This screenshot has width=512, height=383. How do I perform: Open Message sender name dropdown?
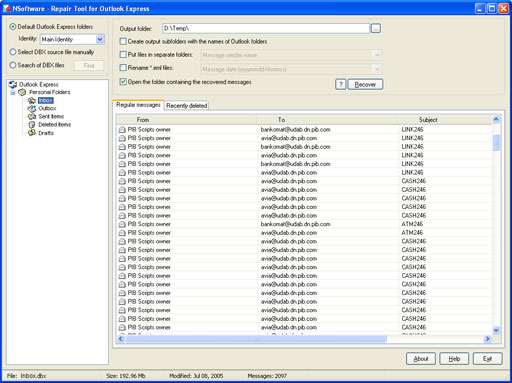pyautogui.click(x=377, y=55)
